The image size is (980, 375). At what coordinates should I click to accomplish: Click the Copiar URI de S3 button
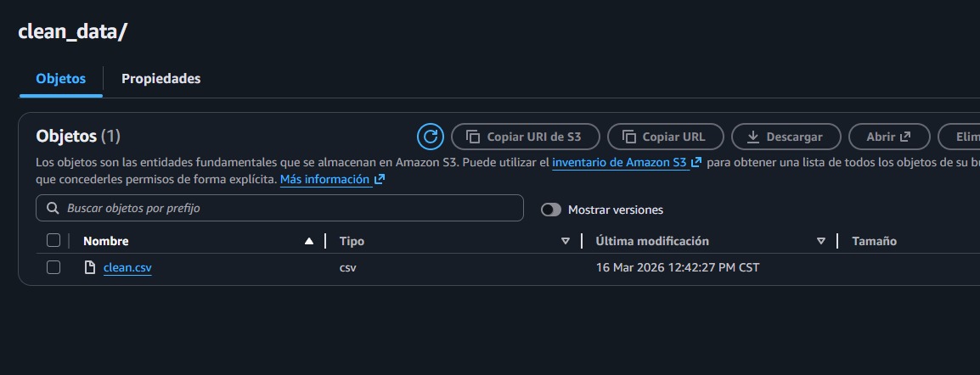coord(525,137)
